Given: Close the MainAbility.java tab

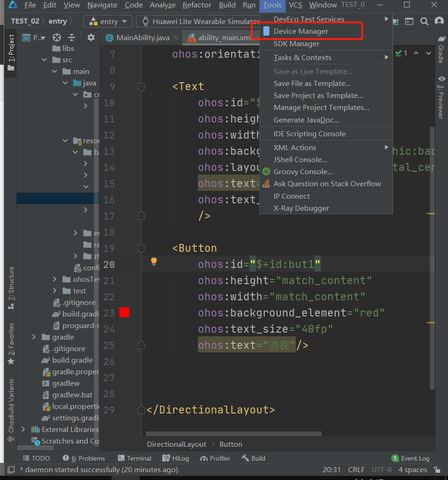Looking at the screenshot, I should tap(176, 37).
